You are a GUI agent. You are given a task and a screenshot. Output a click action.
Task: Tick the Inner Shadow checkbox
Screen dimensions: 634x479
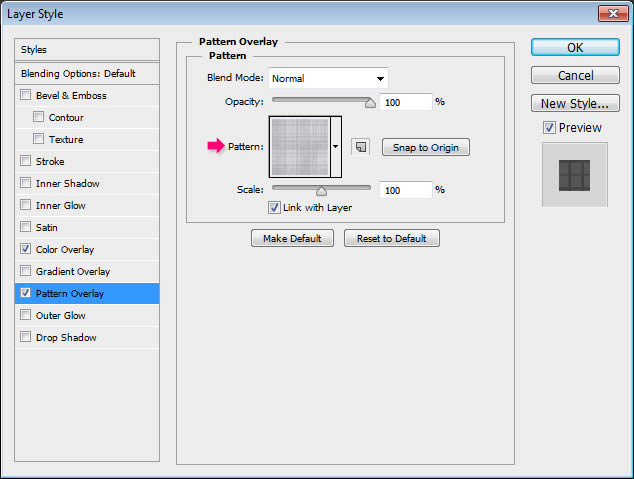click(25, 183)
